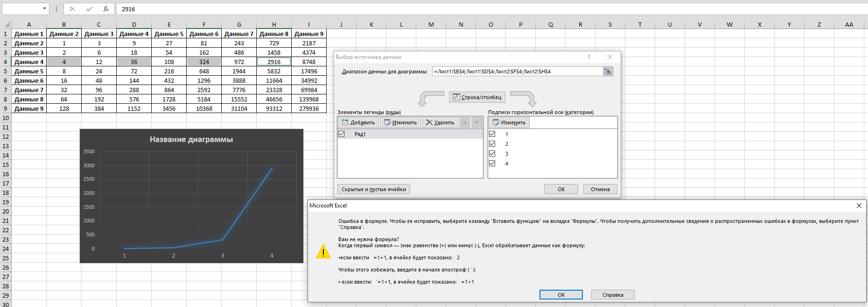Image resolution: width=868 pixels, height=307 pixels.
Task: Click the formula bar options dots icon
Action: pyautogui.click(x=56, y=9)
